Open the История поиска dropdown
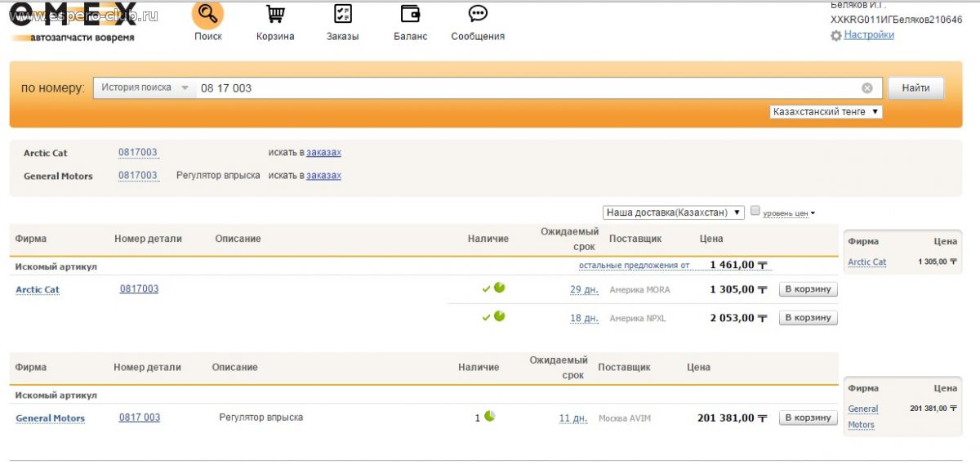980x465 pixels. pyautogui.click(x=145, y=87)
